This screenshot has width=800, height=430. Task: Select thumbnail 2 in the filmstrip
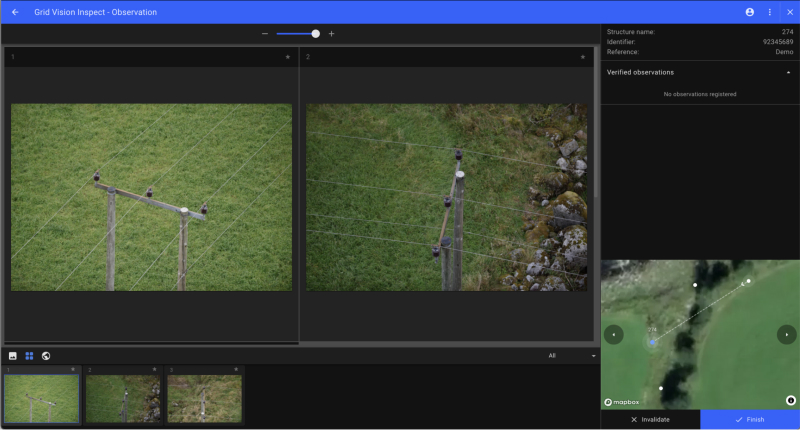click(123, 398)
